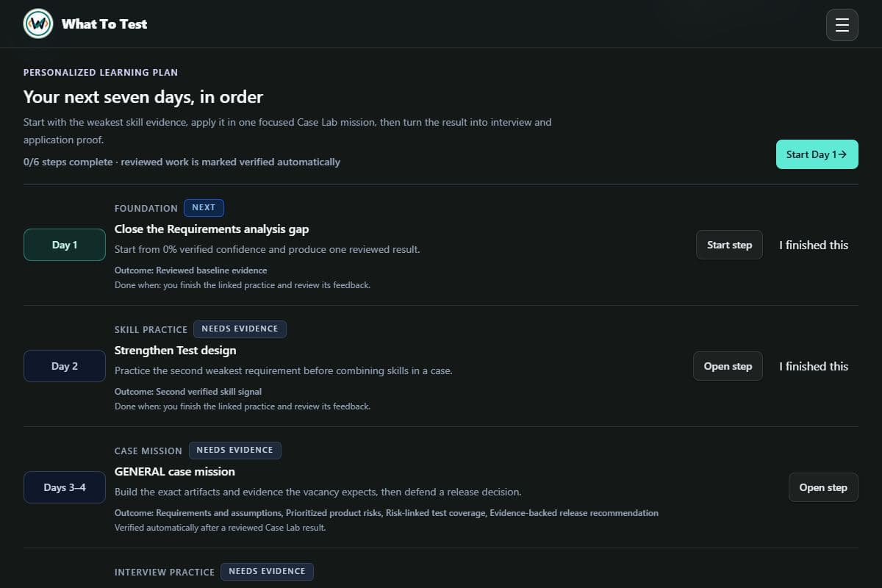
Task: Click the CASE MISSION section label
Action: click(148, 451)
